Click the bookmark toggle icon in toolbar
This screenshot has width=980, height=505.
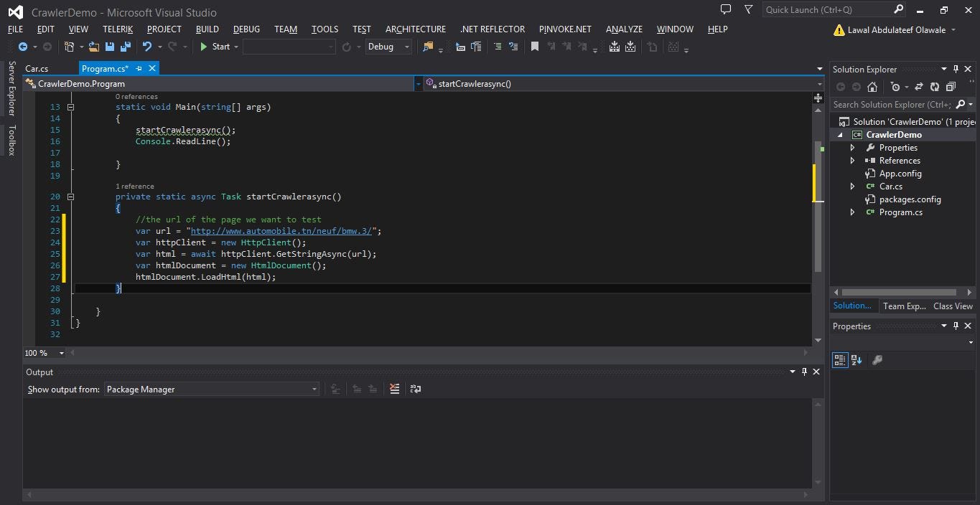(x=535, y=47)
